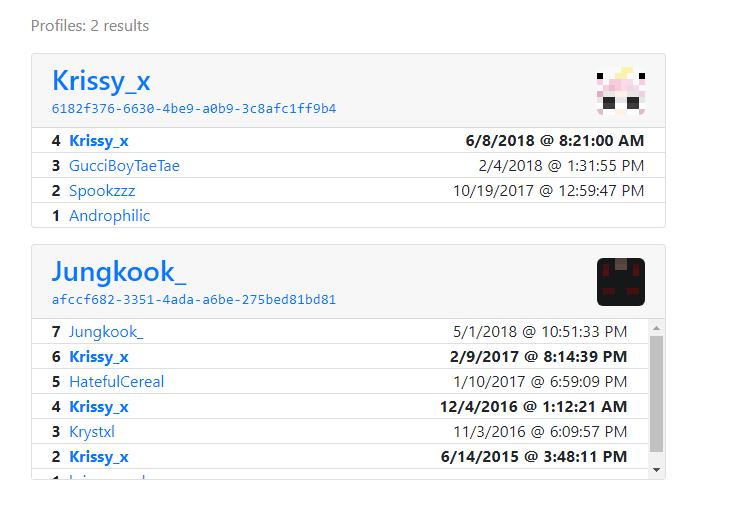Click scrollbar down arrow in Jungkook_ list
The image size is (752, 522).
(656, 470)
